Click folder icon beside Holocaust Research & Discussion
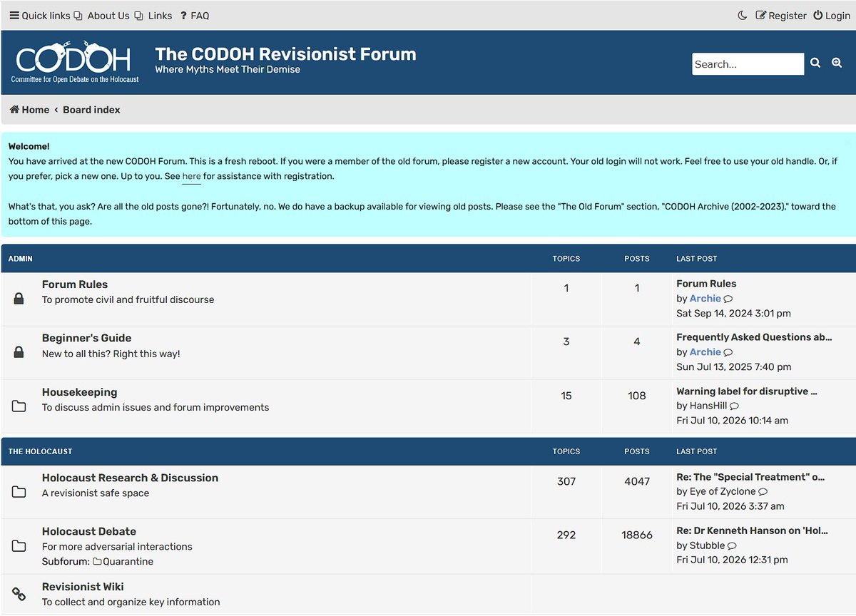 (x=19, y=492)
